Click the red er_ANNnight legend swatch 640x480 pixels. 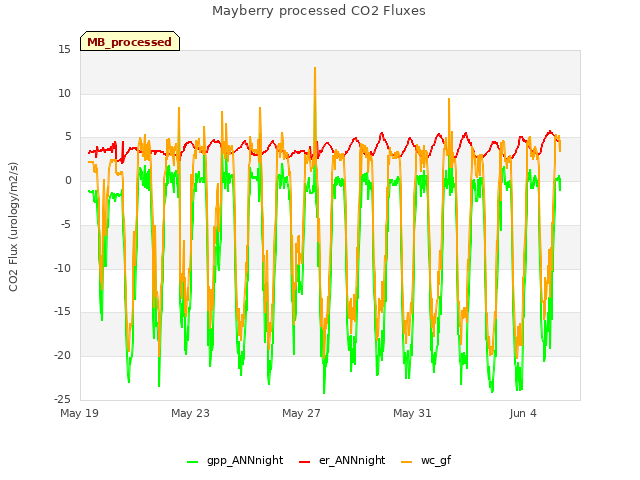(x=304, y=462)
